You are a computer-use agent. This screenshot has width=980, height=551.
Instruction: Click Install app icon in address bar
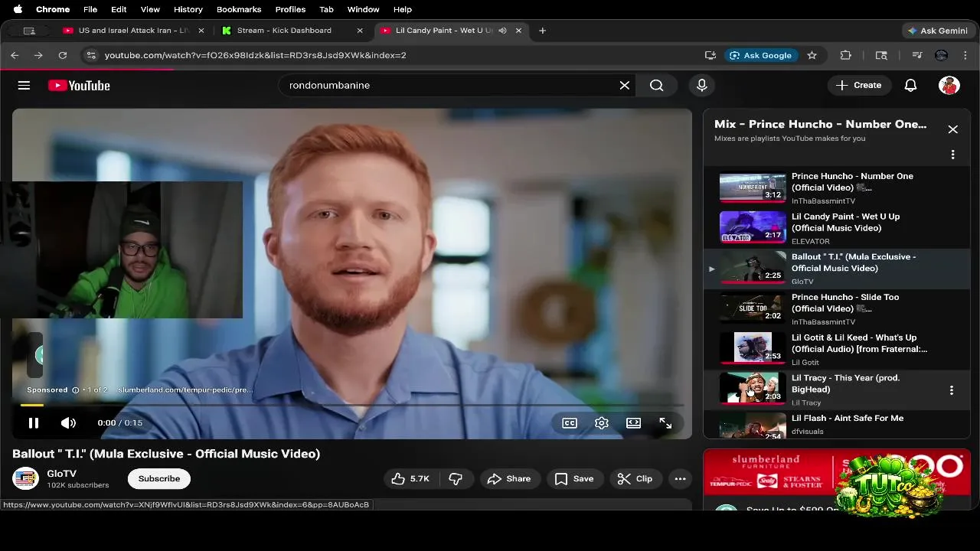click(710, 55)
